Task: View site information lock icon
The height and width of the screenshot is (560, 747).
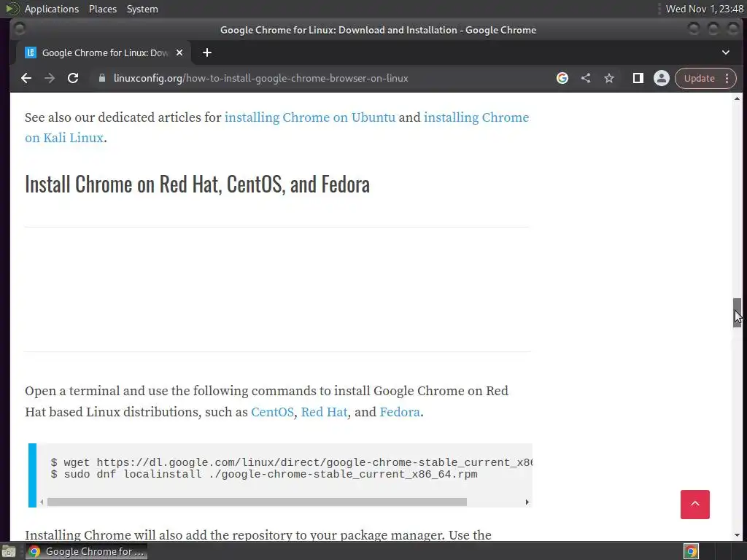Action: pyautogui.click(x=101, y=78)
